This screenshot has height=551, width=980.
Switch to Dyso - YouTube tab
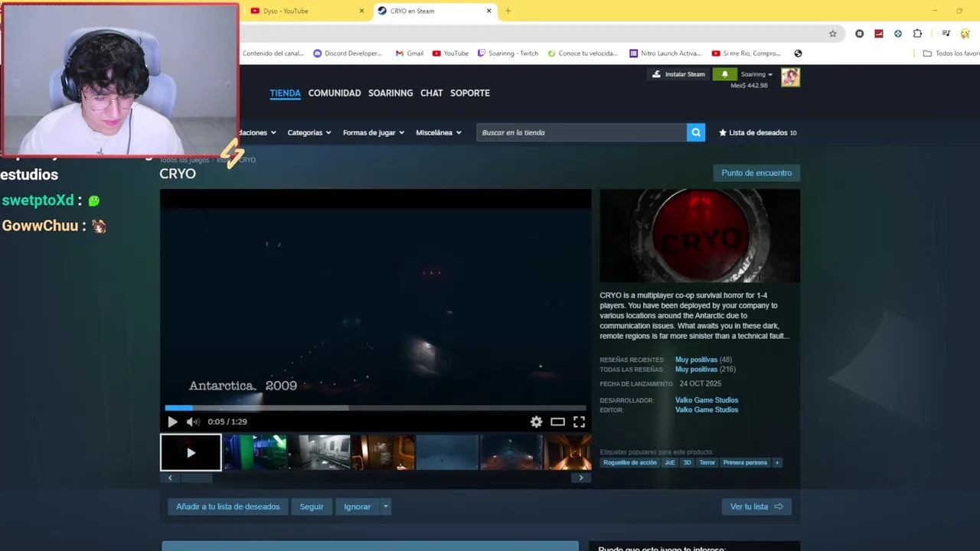(x=306, y=11)
